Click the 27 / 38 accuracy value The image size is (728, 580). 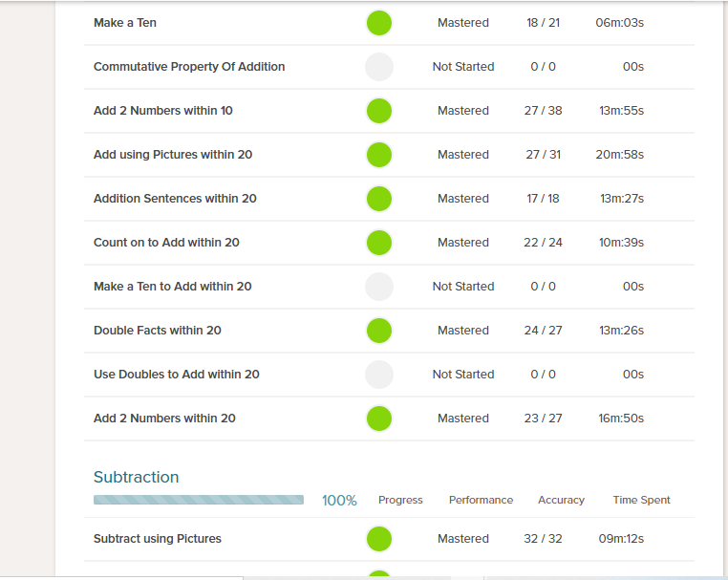click(543, 111)
